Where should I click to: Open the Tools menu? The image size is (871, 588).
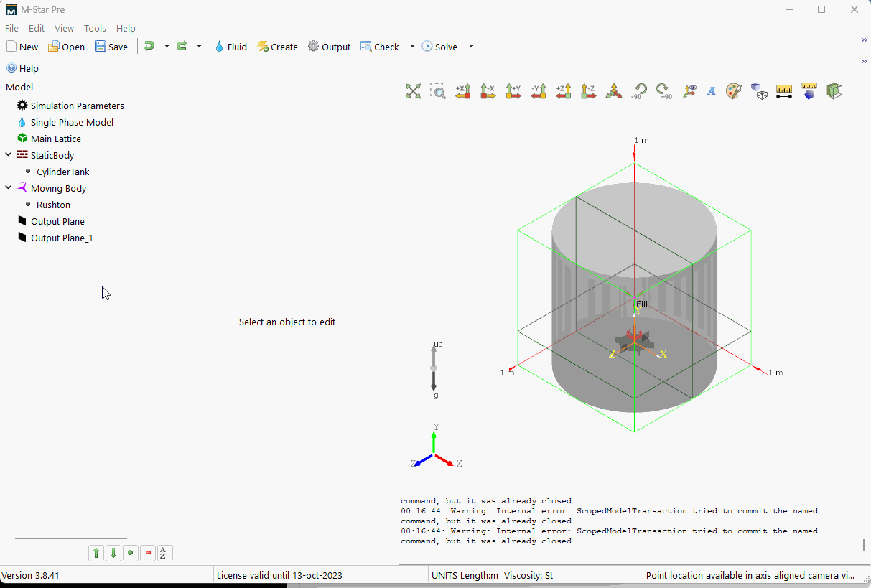[x=95, y=28]
